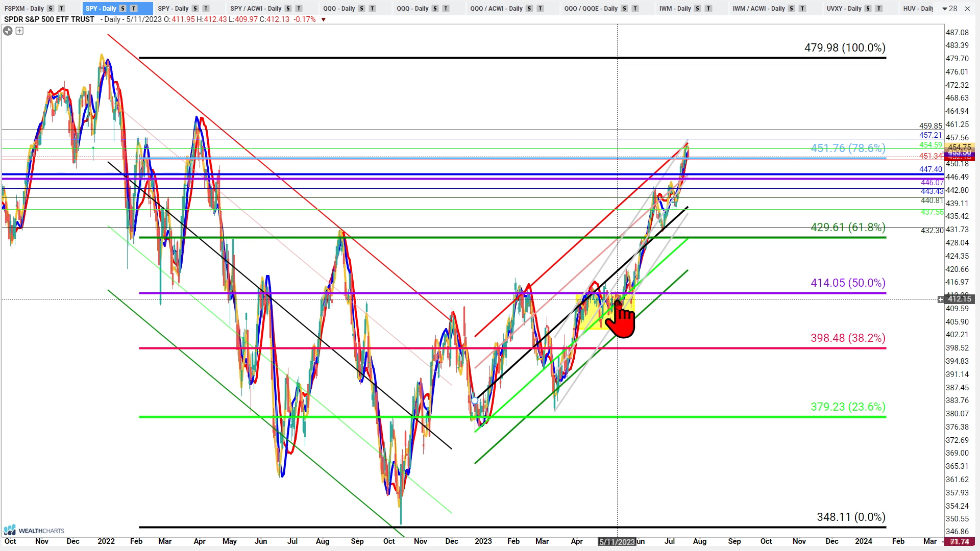Click the S icon on the SPY / ACWI - Daily tab
980x551 pixels.
pyautogui.click(x=288, y=9)
